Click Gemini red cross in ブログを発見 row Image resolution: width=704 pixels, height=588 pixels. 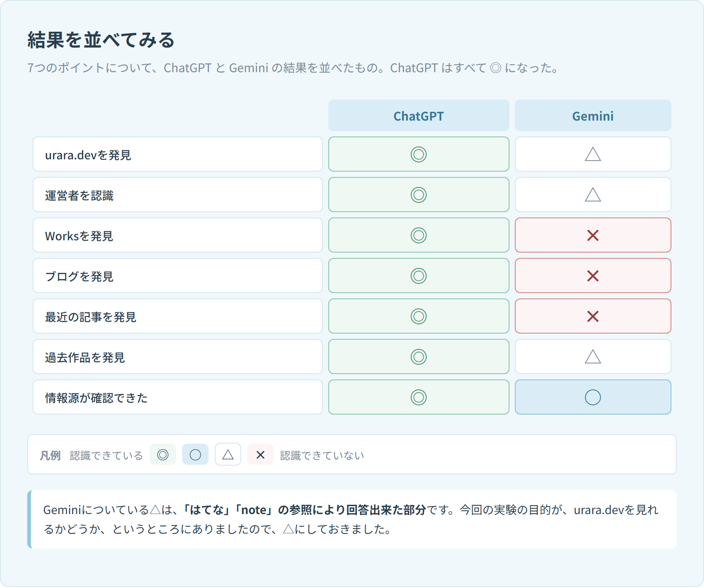coord(593,276)
